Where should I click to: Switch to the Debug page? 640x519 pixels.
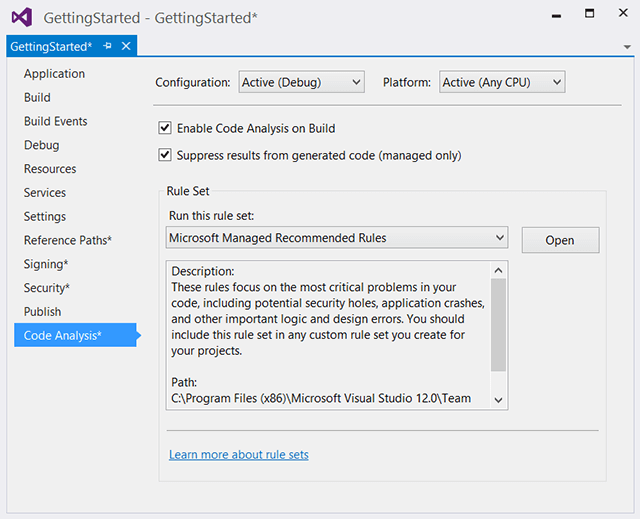coord(41,145)
